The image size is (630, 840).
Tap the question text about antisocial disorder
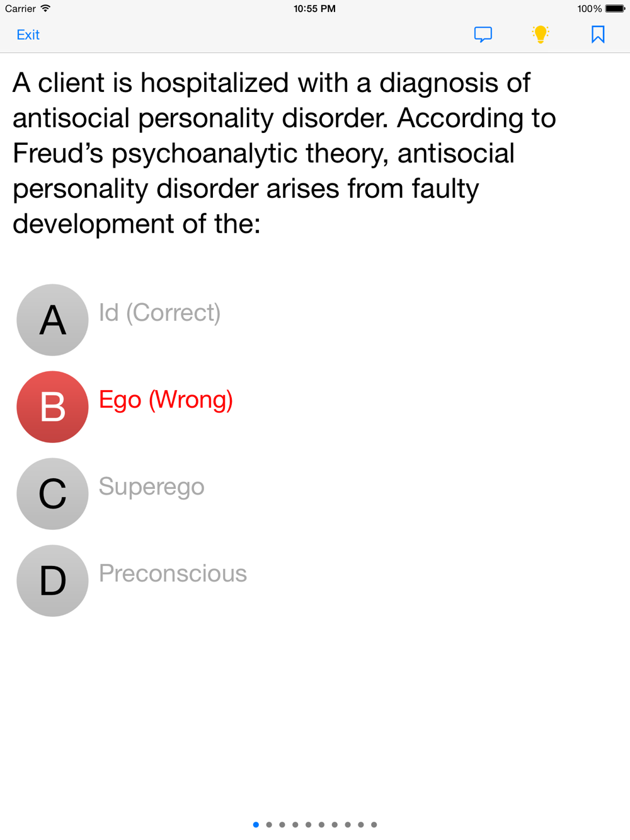tap(283, 153)
